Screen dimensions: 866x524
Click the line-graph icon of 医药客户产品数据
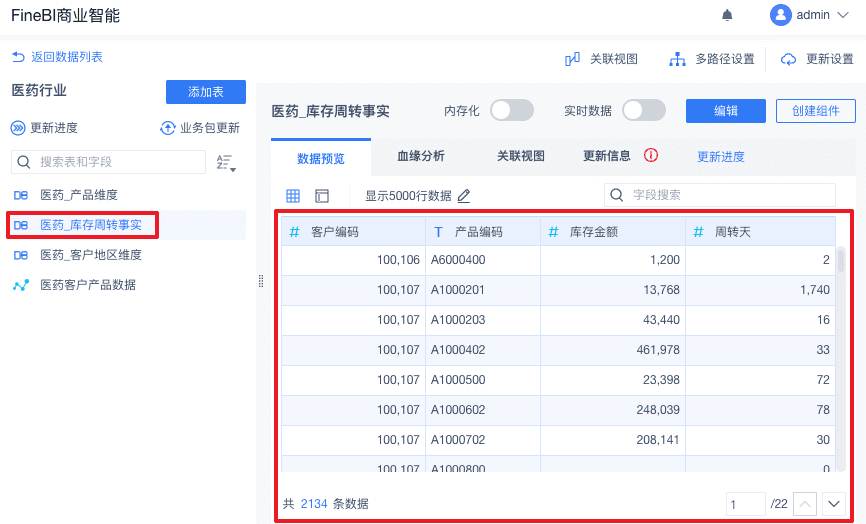pyautogui.click(x=21, y=285)
